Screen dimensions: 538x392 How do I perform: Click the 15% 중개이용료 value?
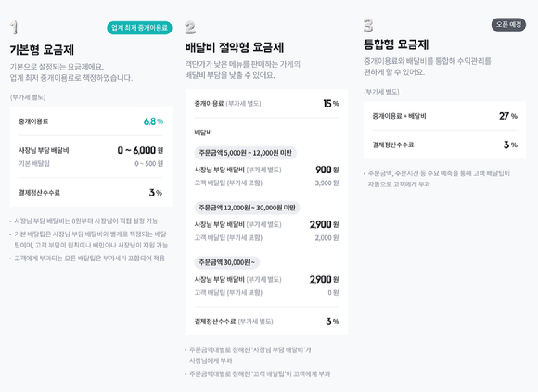point(331,103)
